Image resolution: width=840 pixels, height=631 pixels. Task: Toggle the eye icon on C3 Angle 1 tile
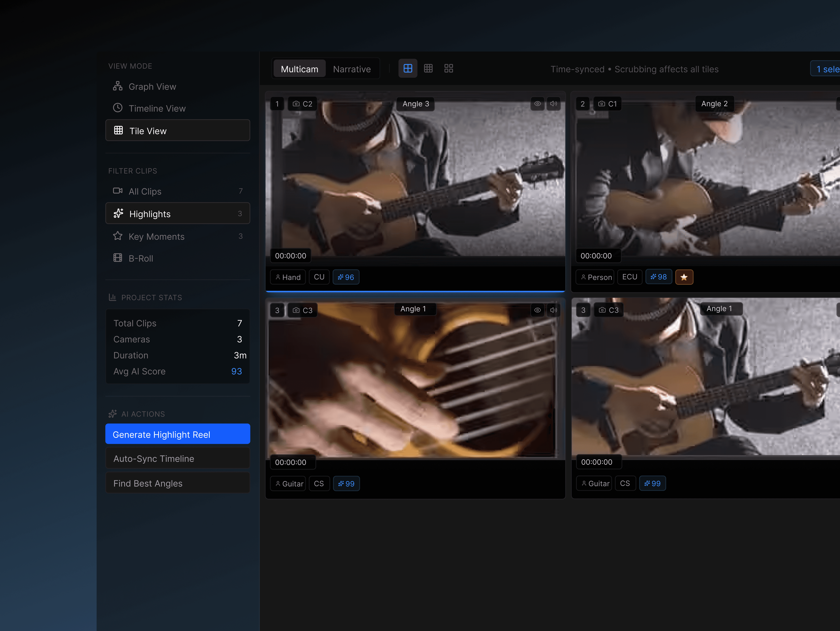point(537,310)
